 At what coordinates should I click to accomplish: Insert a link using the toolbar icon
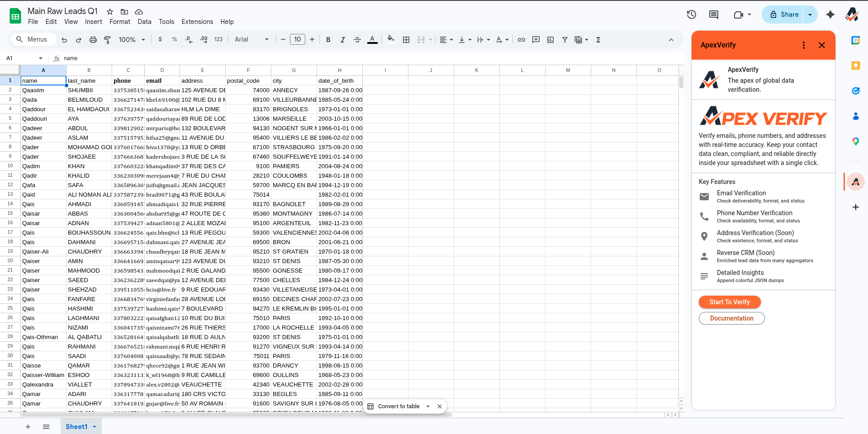point(522,40)
